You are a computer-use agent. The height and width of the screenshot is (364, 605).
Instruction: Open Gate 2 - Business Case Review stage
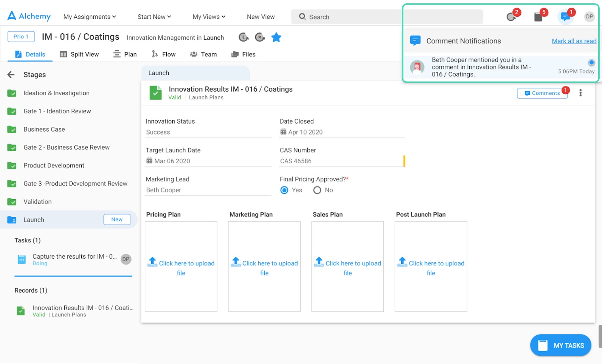[67, 147]
